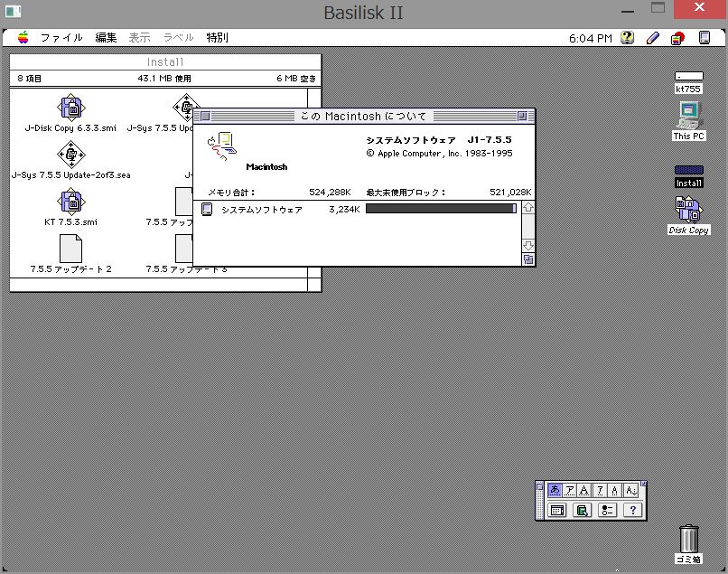Toggle the A with down-arrow input mode
The width and height of the screenshot is (728, 574).
click(x=630, y=490)
